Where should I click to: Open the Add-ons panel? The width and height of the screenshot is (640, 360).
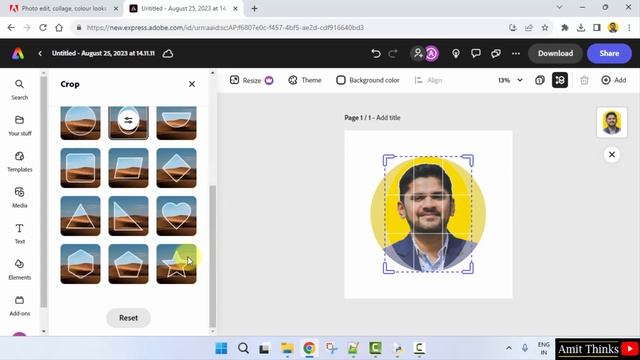pos(19,306)
